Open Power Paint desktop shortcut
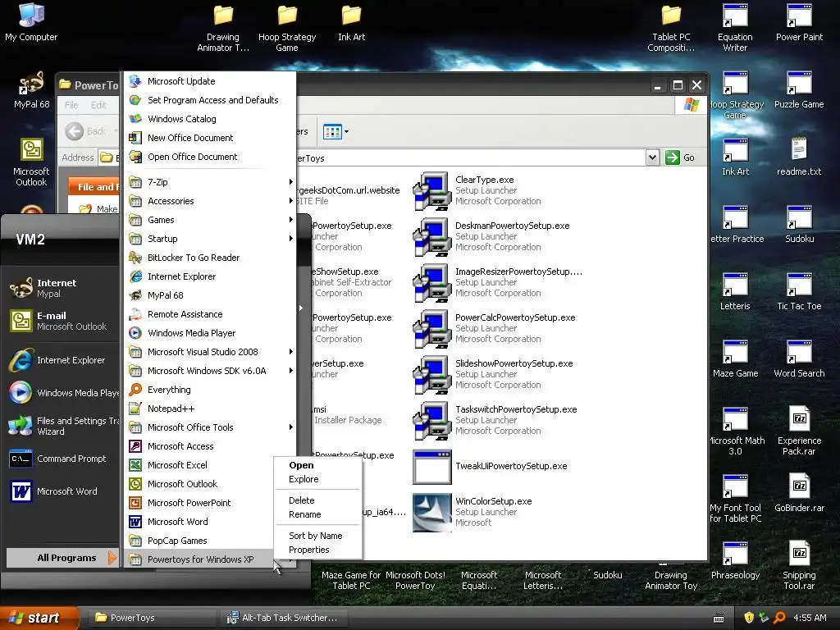Viewport: 840px width, 630px height. click(x=799, y=22)
